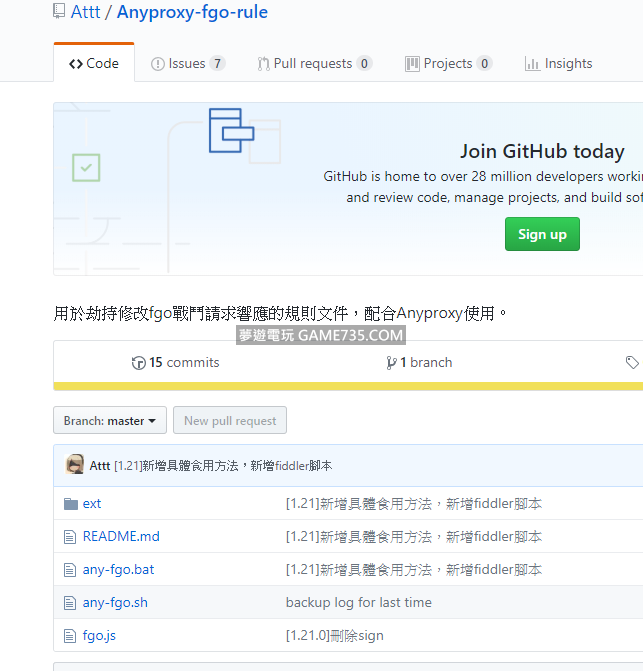View the Insights tab

point(558,63)
